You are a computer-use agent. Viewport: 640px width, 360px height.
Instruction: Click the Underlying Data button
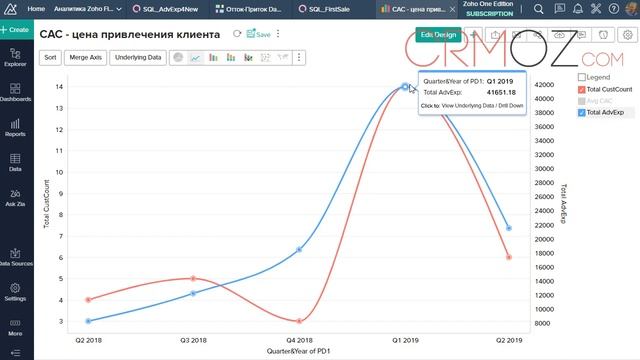pyautogui.click(x=138, y=58)
